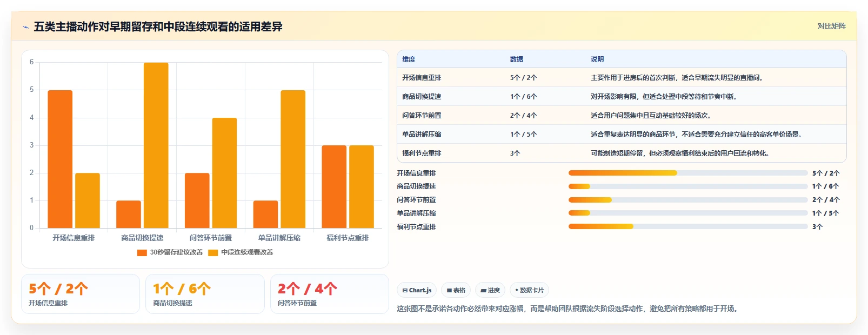The image size is (868, 335).
Task: Click the tallest yellow 商品切换提速 bar in the chart
Action: click(x=156, y=145)
